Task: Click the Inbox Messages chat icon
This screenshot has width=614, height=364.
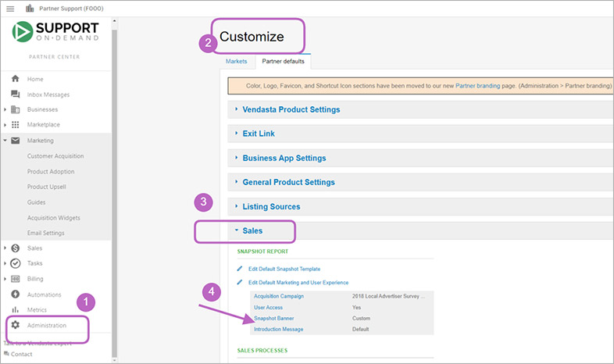Action: point(16,95)
